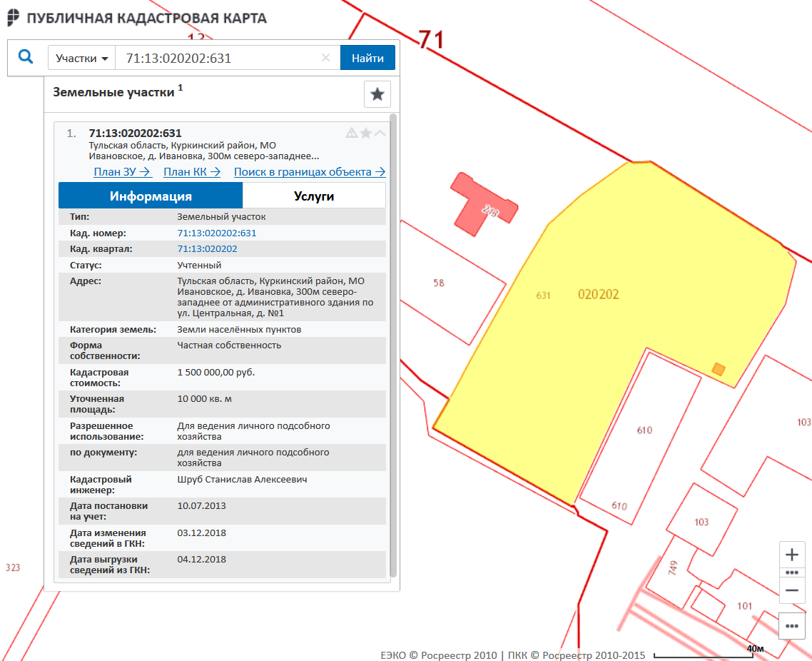The width and height of the screenshot is (812, 661).
Task: Clear the search field with the X icon
Action: 326,58
